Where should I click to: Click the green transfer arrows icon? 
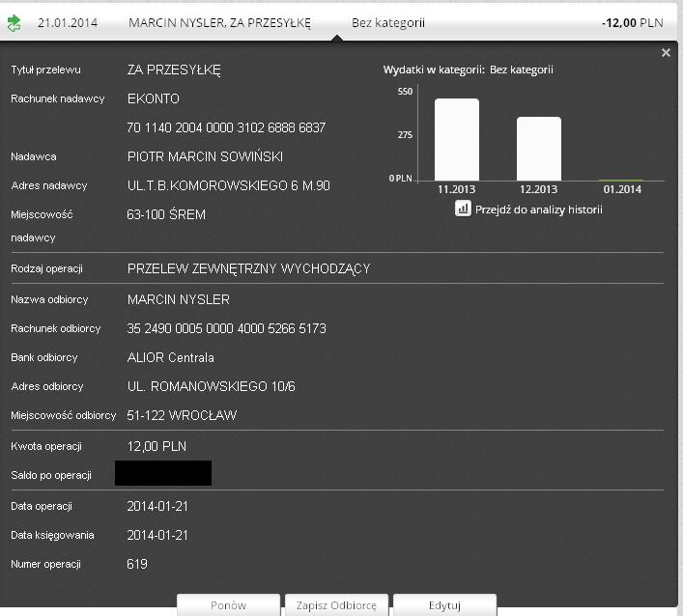coord(14,23)
